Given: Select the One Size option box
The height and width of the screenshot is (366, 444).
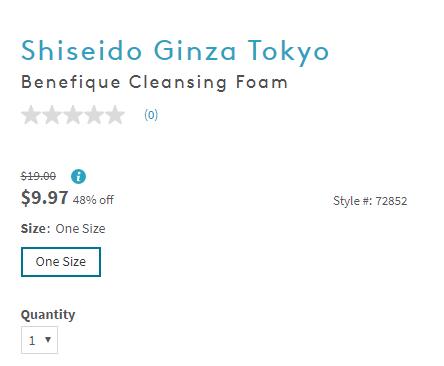Looking at the screenshot, I should (x=61, y=262).
